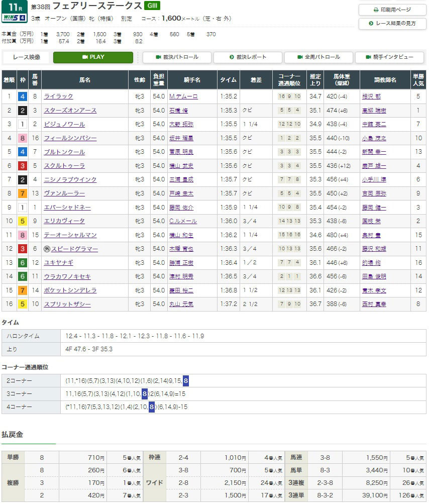Image resolution: width=429 pixels, height=504 pixels.
Task: Open jockey link M.デムーロ
Action: 183,96
